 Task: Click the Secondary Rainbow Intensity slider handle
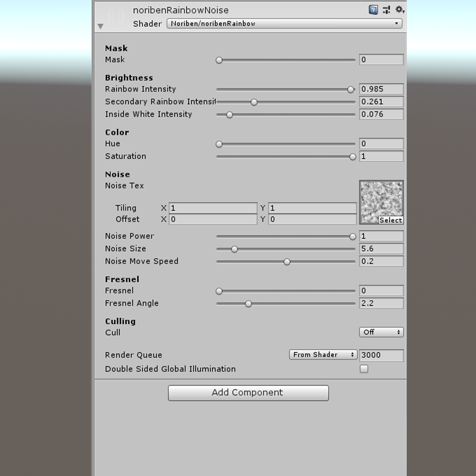[x=254, y=102]
